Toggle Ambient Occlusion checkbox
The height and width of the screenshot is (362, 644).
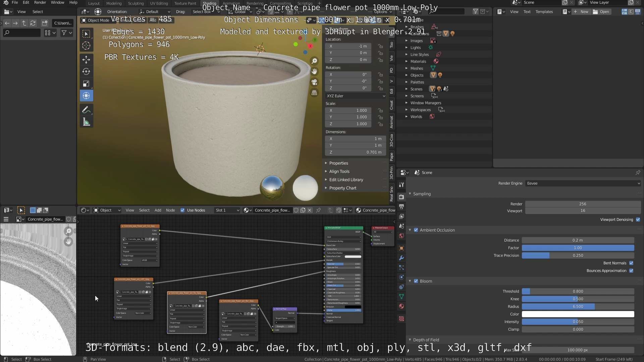[x=416, y=230]
